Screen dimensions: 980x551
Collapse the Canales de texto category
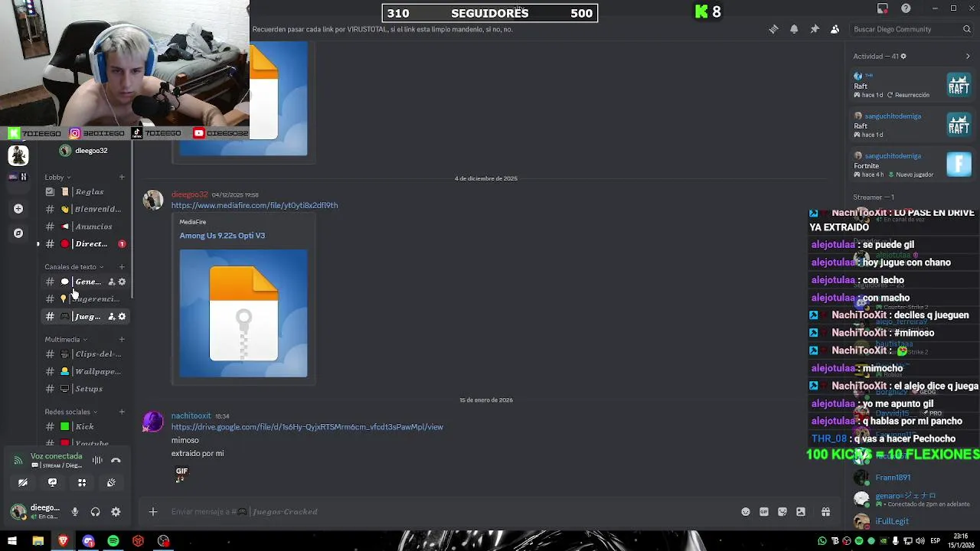point(73,267)
